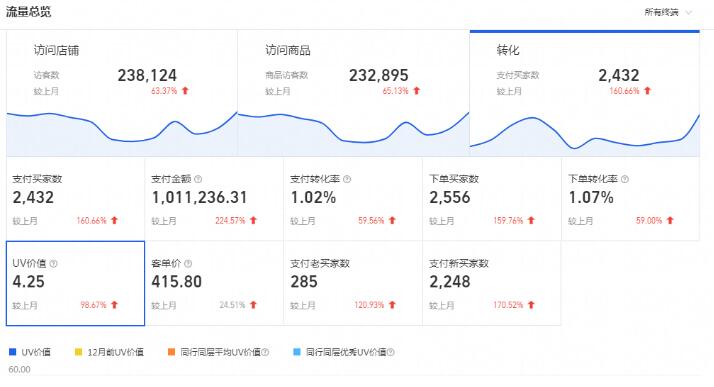Click the 1.02% payment conversion value
Image resolution: width=714 pixels, height=387 pixels.
click(x=313, y=198)
